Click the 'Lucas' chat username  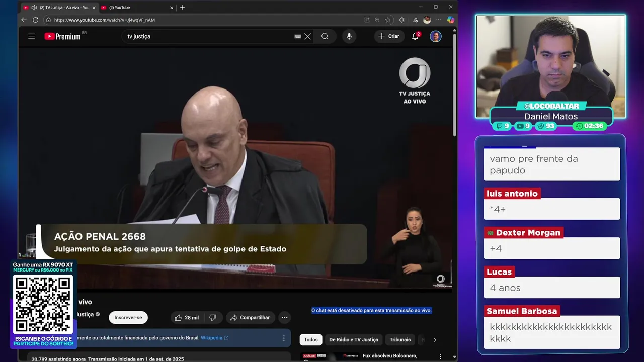[499, 271]
